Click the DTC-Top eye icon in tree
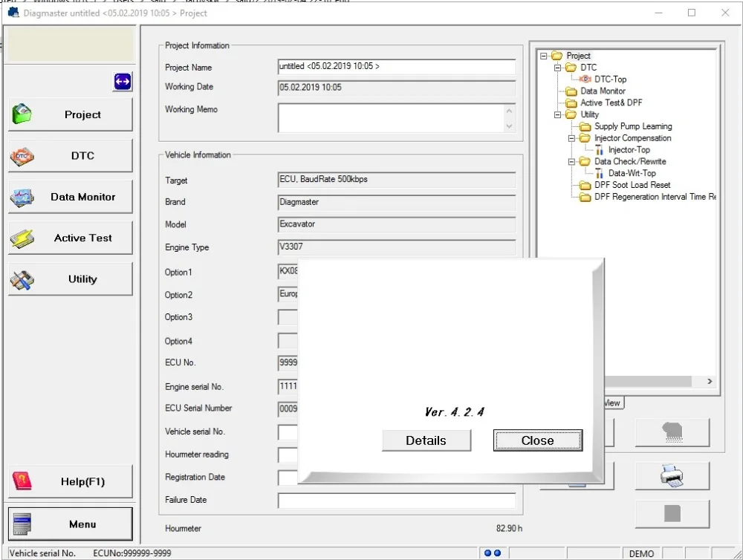Viewport: 743px width, 560px height. pos(585,79)
